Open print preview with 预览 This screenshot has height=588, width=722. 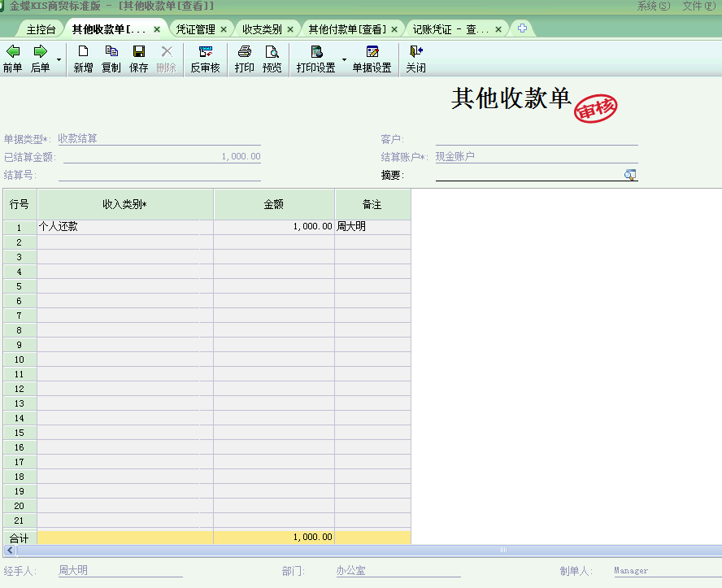coord(272,59)
